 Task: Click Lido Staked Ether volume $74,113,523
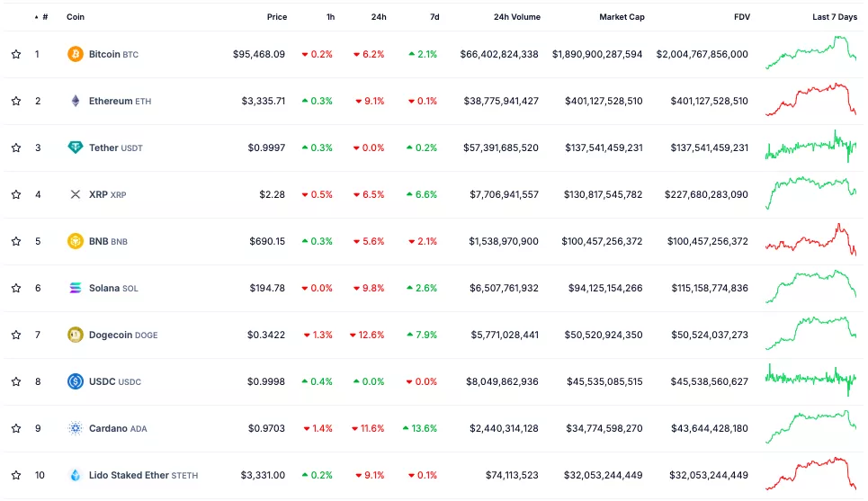(512, 475)
